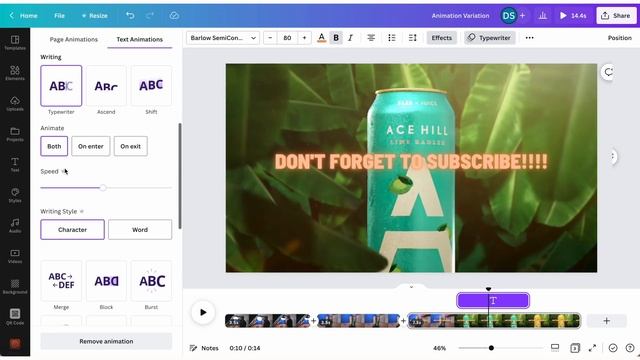This screenshot has height=360, width=640.
Task: Play the 14.4s presentation preview
Action: point(573,16)
